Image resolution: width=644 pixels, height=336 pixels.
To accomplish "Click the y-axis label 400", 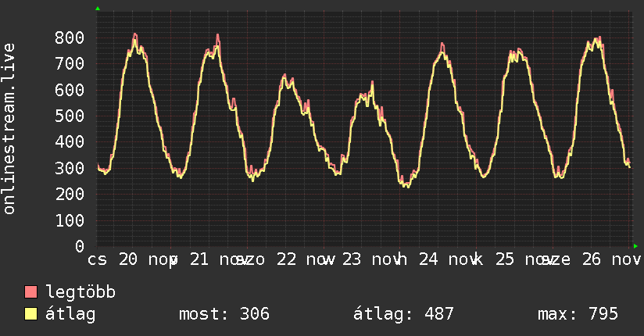I will tap(70, 142).
